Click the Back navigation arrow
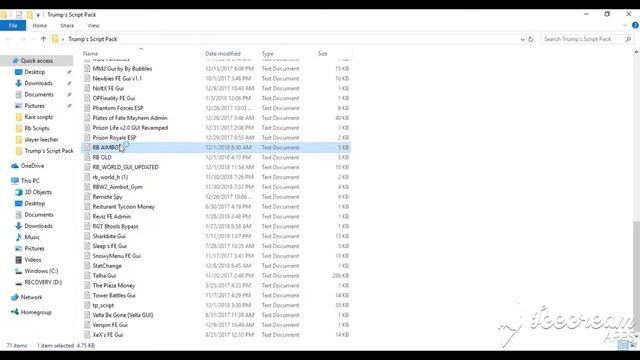 click(x=9, y=39)
